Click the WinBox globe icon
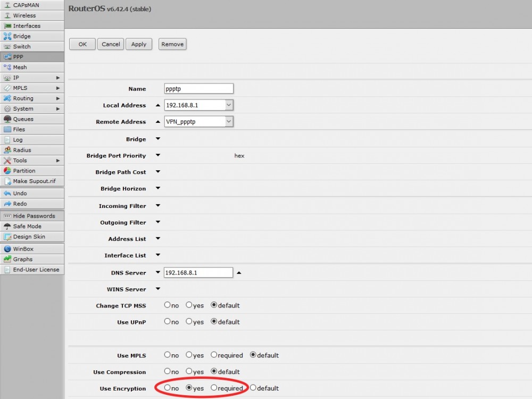 point(7,249)
